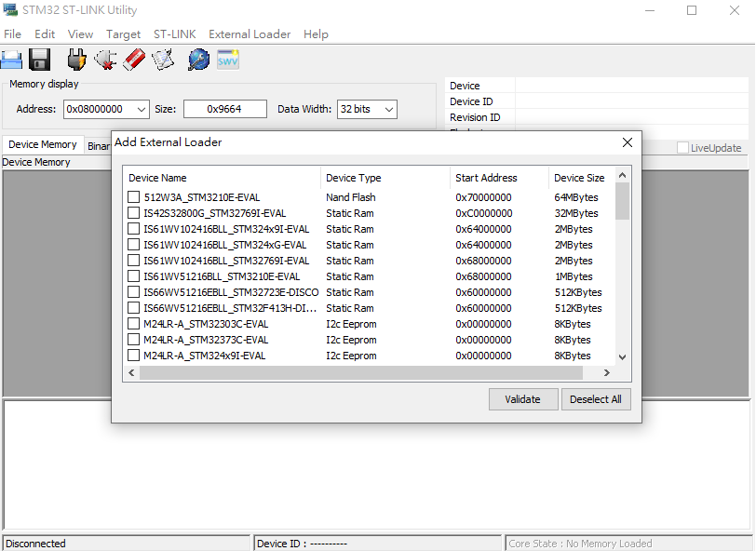Open the ST-LINK menu
Viewport: 756px width, 551px height.
[x=174, y=34]
